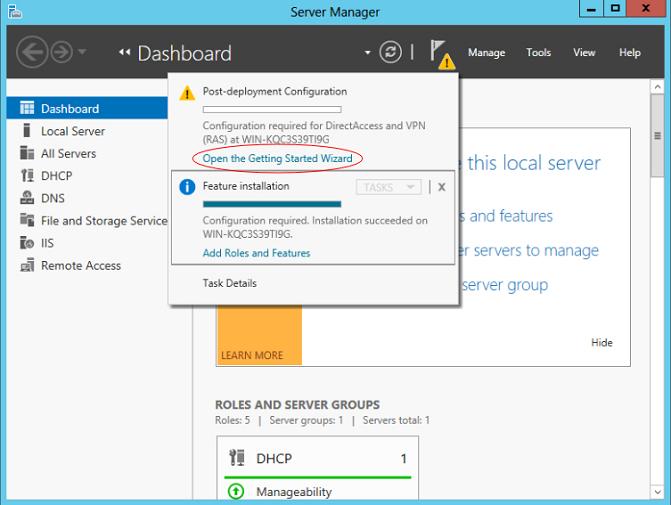Select the DNS icon in sidebar
This screenshot has height=505, width=671.
27,198
